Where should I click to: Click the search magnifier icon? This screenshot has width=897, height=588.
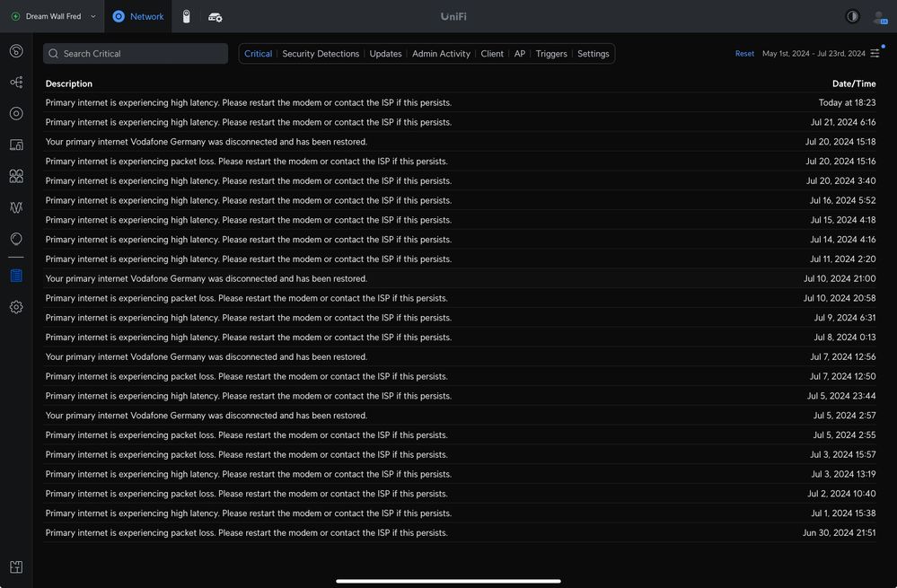(53, 54)
